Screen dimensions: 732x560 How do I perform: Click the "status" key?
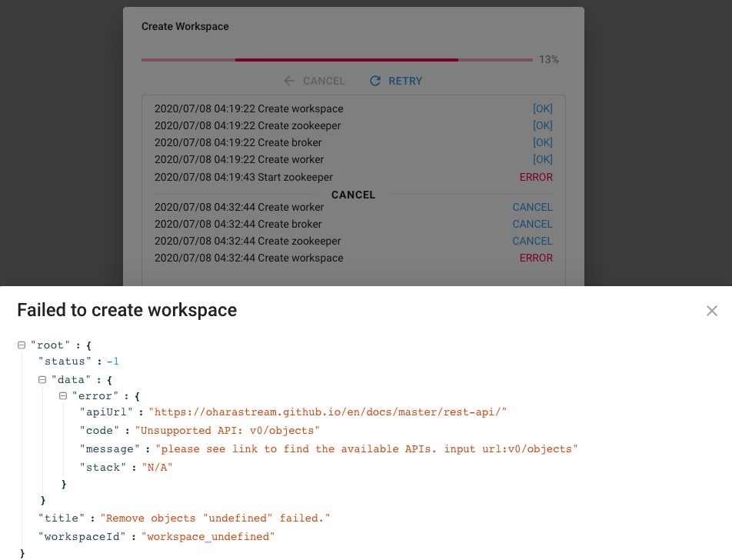coord(65,362)
